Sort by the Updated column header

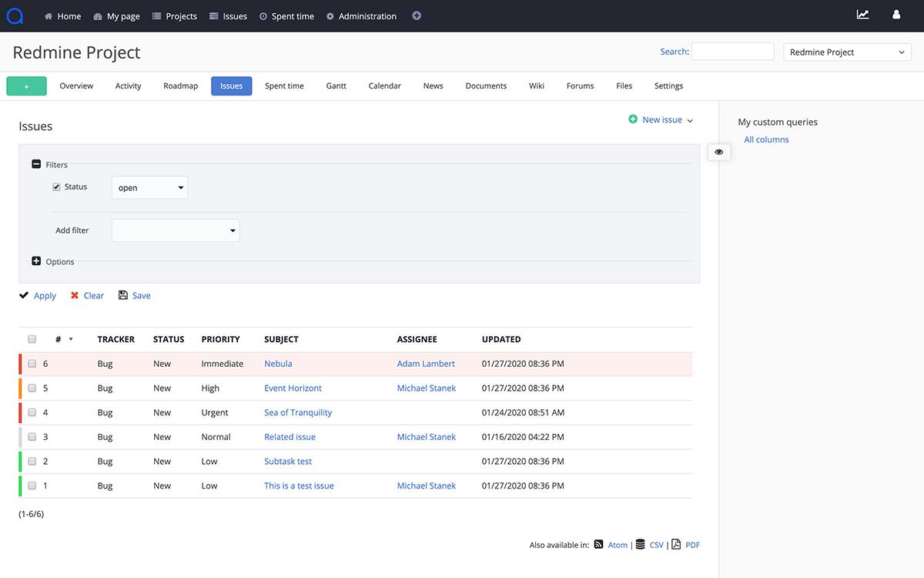(501, 339)
